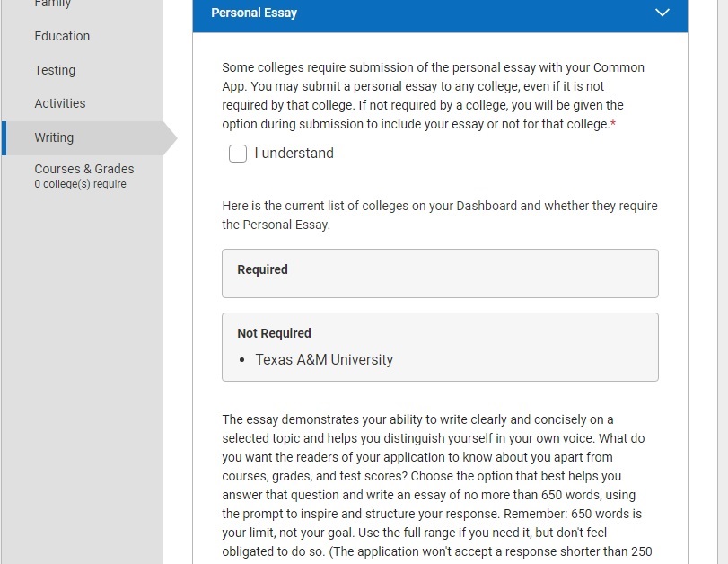Viewport: 728px width, 564px height.
Task: Check the "I understand" checkbox
Action: [x=238, y=154]
